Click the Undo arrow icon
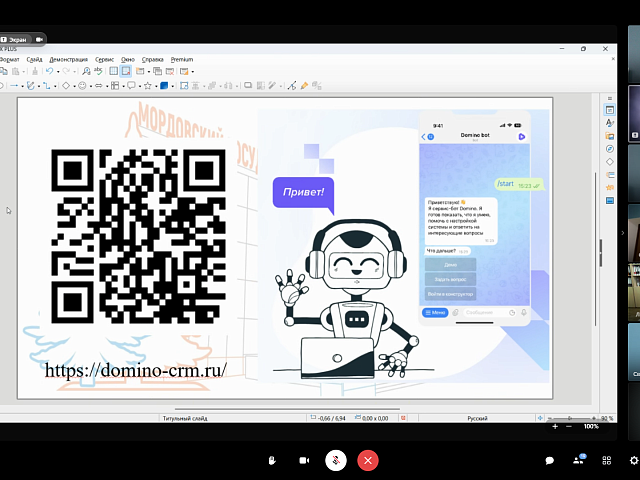 (49, 71)
